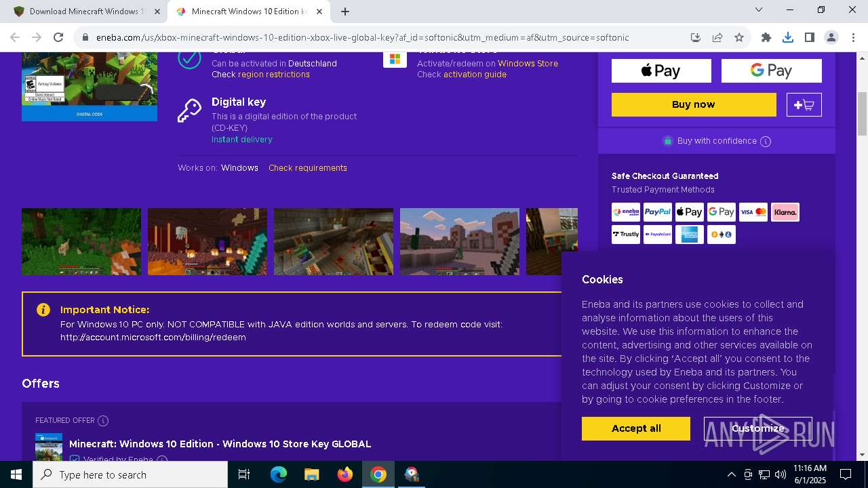
Task: Click the Buy now button
Action: click(x=694, y=104)
